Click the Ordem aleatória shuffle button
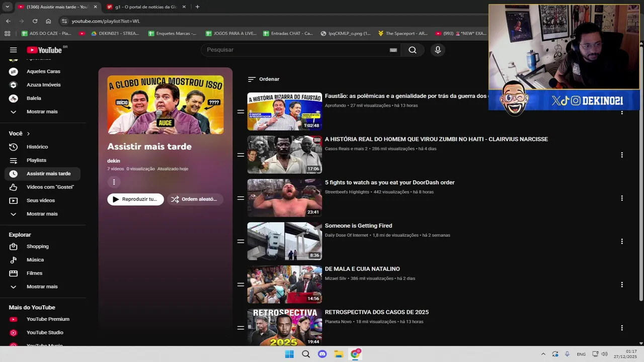The width and height of the screenshot is (644, 362). 195,199
